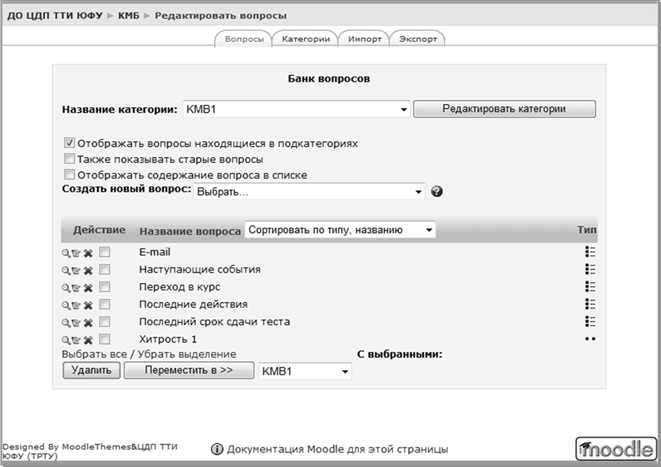The height and width of the screenshot is (467, 661).
Task: Tick the checkbox for E-mail question
Action: (104, 253)
